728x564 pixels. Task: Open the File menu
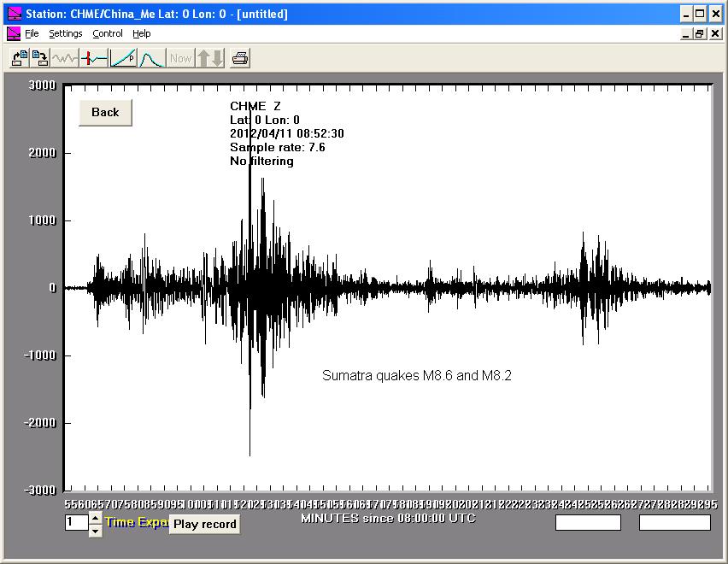coord(32,33)
